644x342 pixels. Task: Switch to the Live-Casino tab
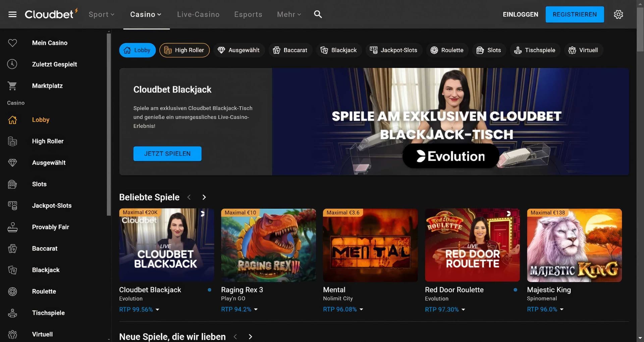[198, 14]
